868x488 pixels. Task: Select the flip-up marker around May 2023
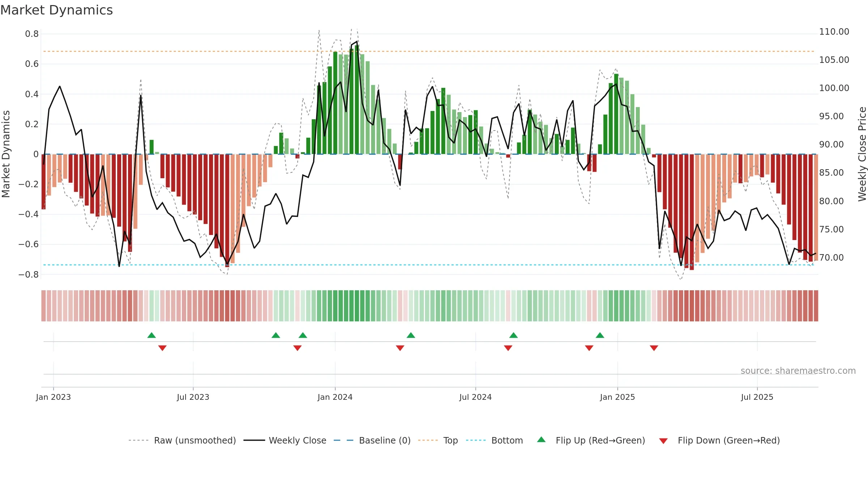[152, 335]
